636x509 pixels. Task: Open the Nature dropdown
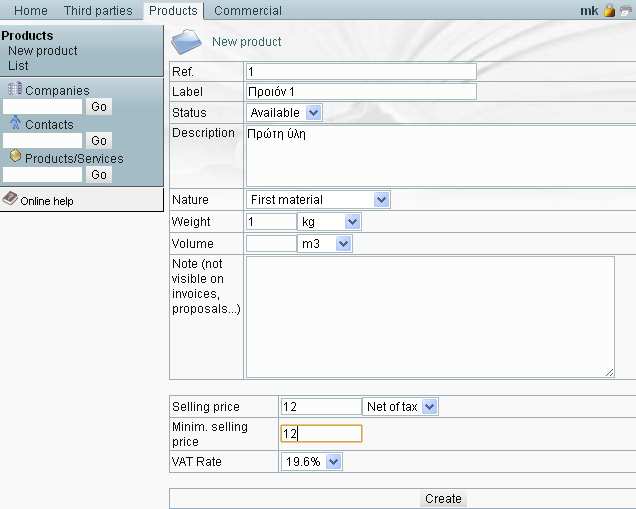coord(318,200)
